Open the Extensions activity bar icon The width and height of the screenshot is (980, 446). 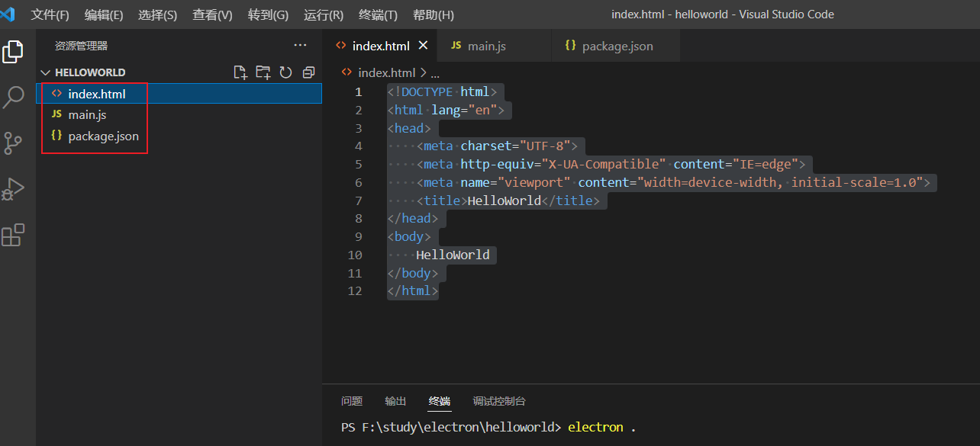pos(13,235)
